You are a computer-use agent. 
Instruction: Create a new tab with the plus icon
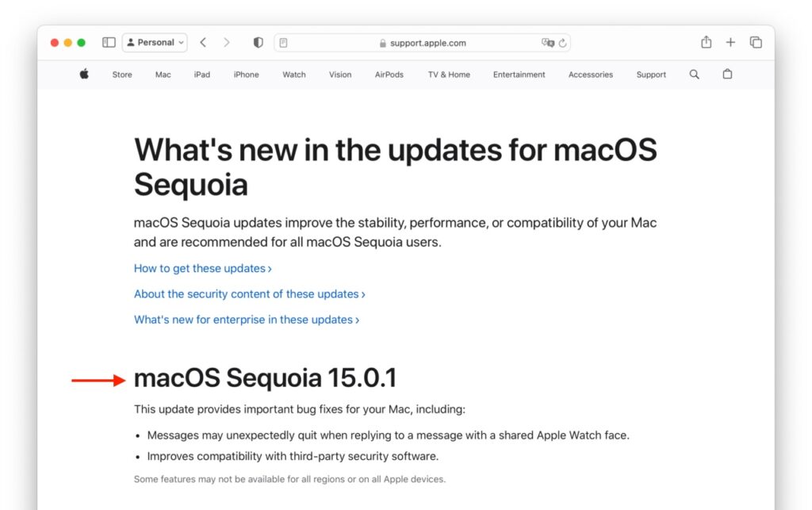point(730,42)
